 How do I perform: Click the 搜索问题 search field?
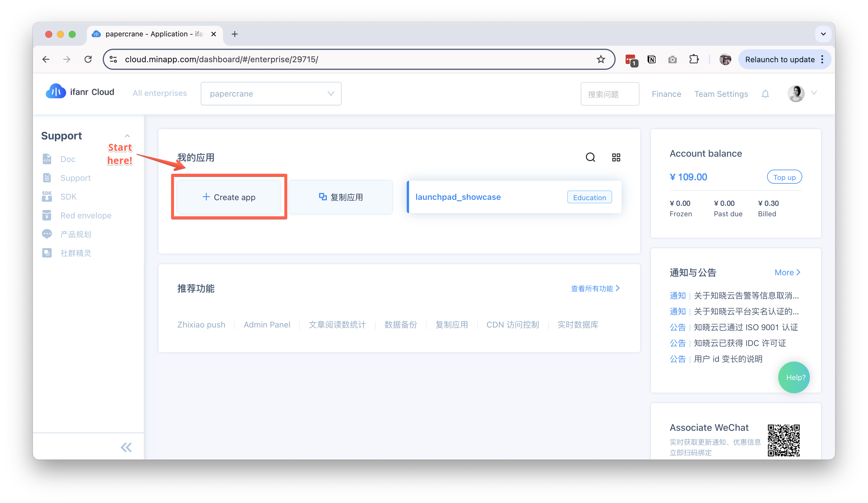(x=610, y=94)
